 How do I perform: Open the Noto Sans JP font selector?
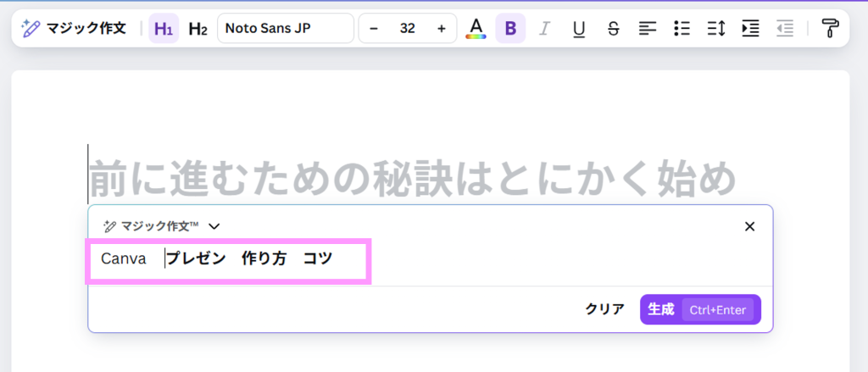[285, 28]
